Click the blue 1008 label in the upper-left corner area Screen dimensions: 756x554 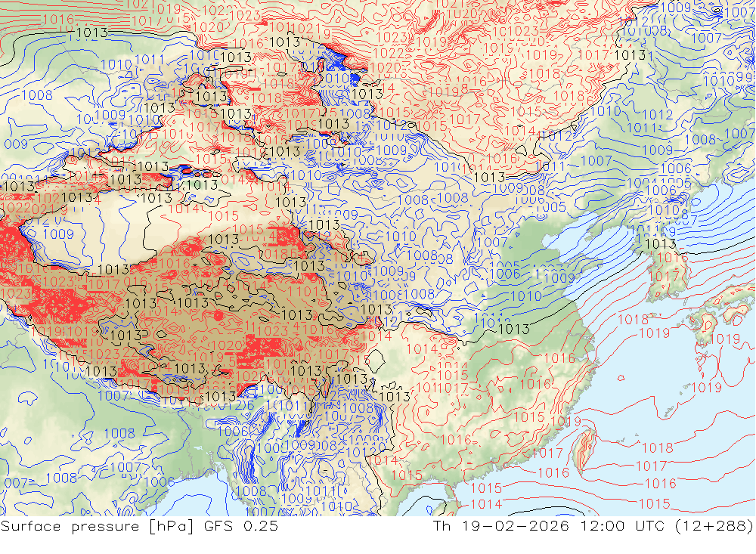pos(37,95)
